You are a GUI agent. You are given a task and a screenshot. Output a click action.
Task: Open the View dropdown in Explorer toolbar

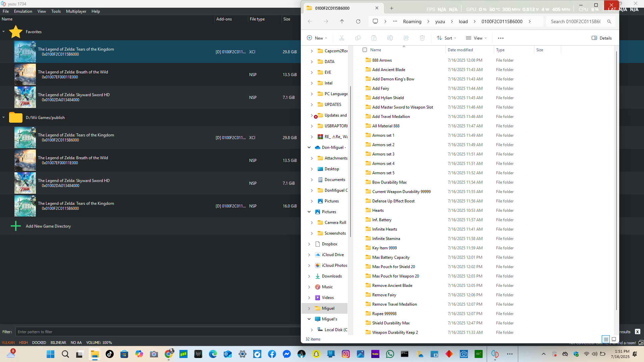(476, 38)
